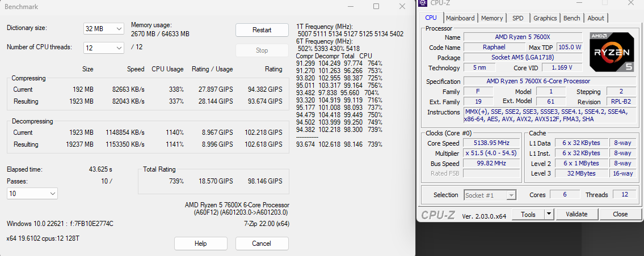Viewport: 644px width, 256px height.
Task: Click the x64 19.6102 cpus:12 128T text
Action: click(43, 238)
